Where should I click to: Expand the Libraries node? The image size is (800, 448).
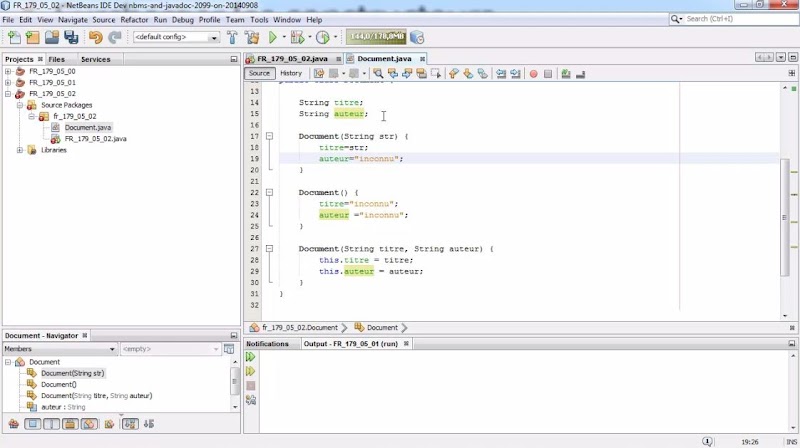[19, 150]
